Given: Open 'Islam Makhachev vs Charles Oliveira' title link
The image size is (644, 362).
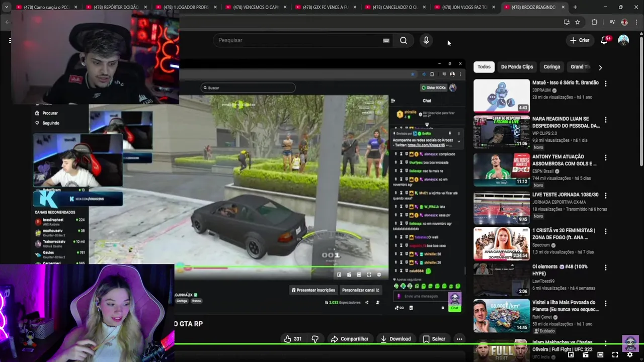Looking at the screenshot, I should [x=562, y=346].
